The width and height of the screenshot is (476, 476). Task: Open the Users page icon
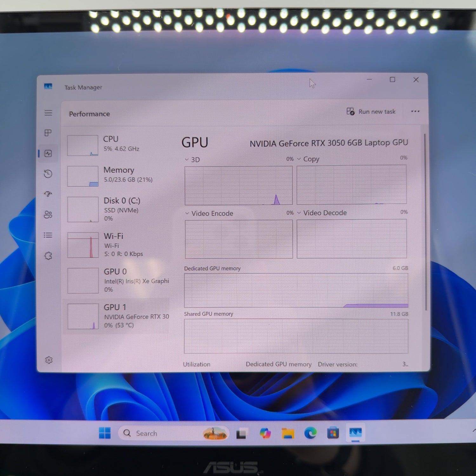48,215
